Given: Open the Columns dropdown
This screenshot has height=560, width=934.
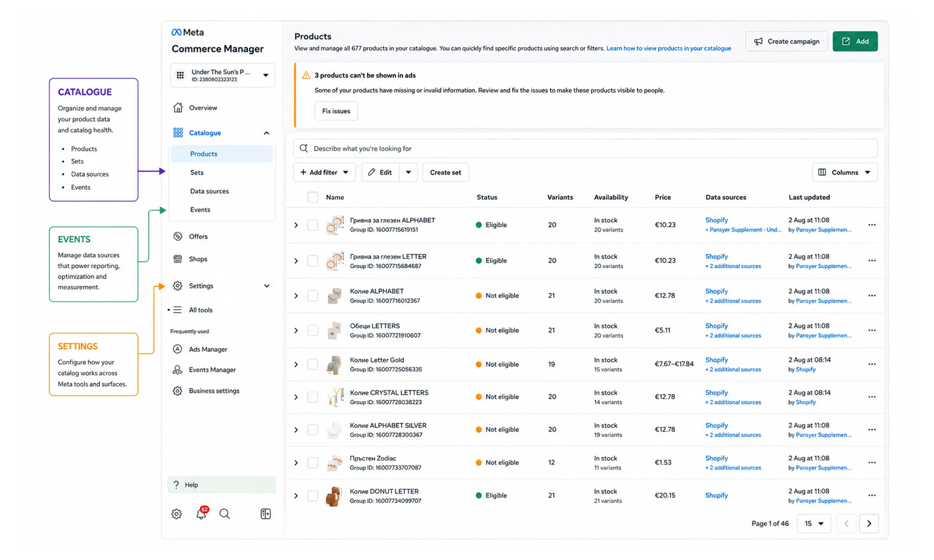Looking at the screenshot, I should tap(845, 172).
